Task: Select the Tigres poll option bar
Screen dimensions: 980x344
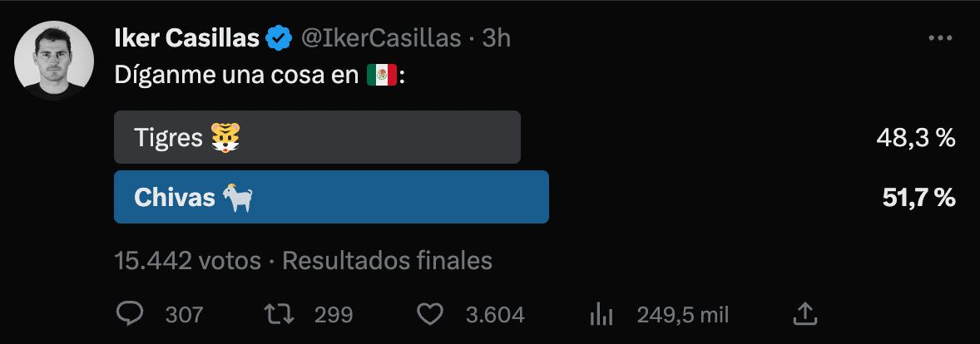Action: (x=317, y=137)
